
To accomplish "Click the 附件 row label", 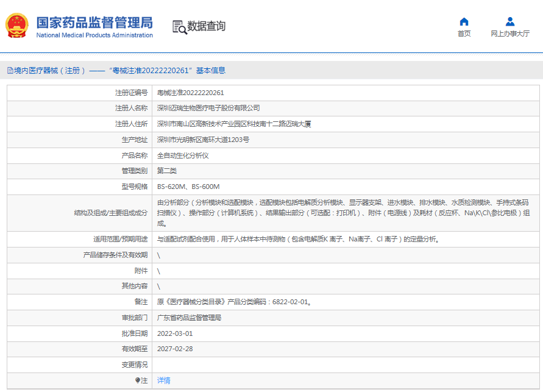I will [141, 271].
